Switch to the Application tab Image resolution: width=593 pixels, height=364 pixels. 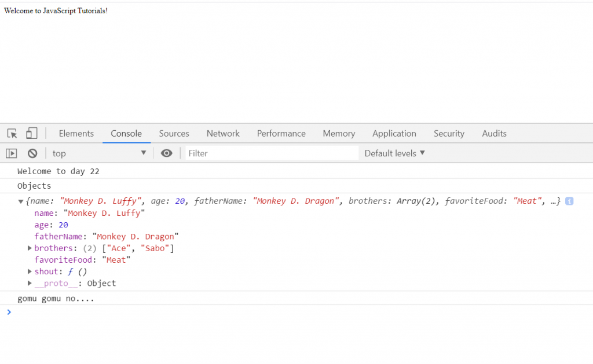click(394, 134)
